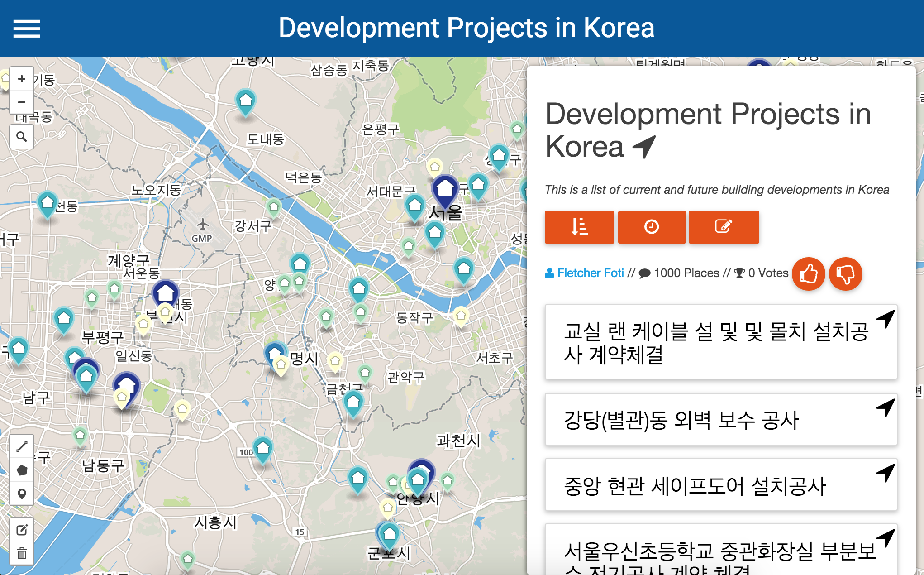Open the 교실 랜 케이블 list entry
The image size is (924, 575).
tap(715, 342)
